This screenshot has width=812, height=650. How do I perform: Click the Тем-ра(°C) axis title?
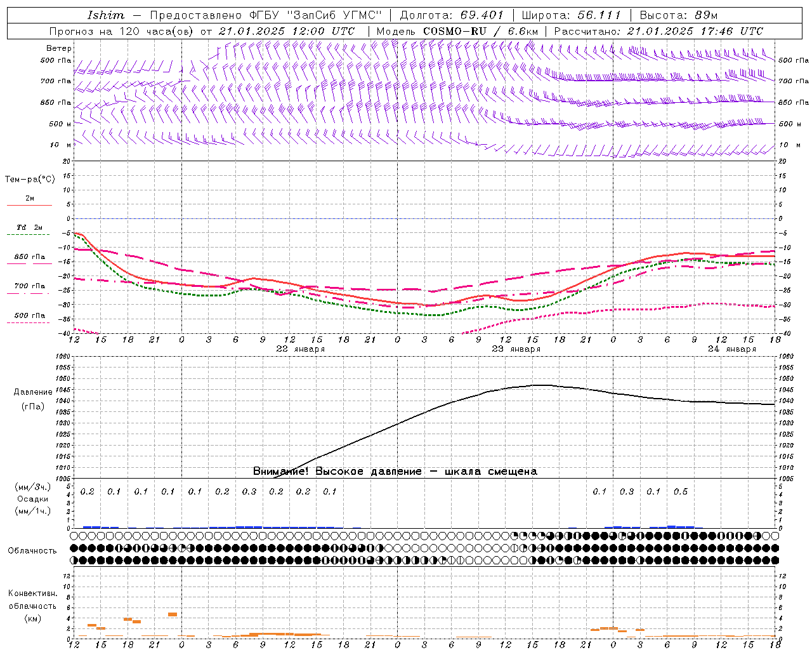pyautogui.click(x=30, y=180)
